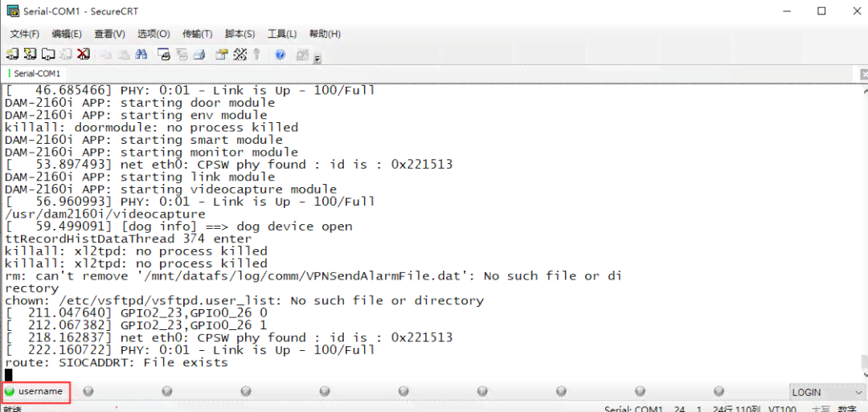Screen dimensions: 868x412
Task: Click the 'rm: can't remove' error line
Action: coord(313,276)
